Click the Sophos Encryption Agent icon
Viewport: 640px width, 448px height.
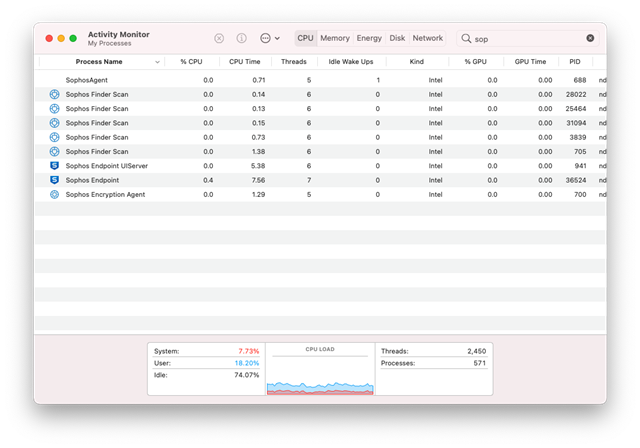coord(54,194)
